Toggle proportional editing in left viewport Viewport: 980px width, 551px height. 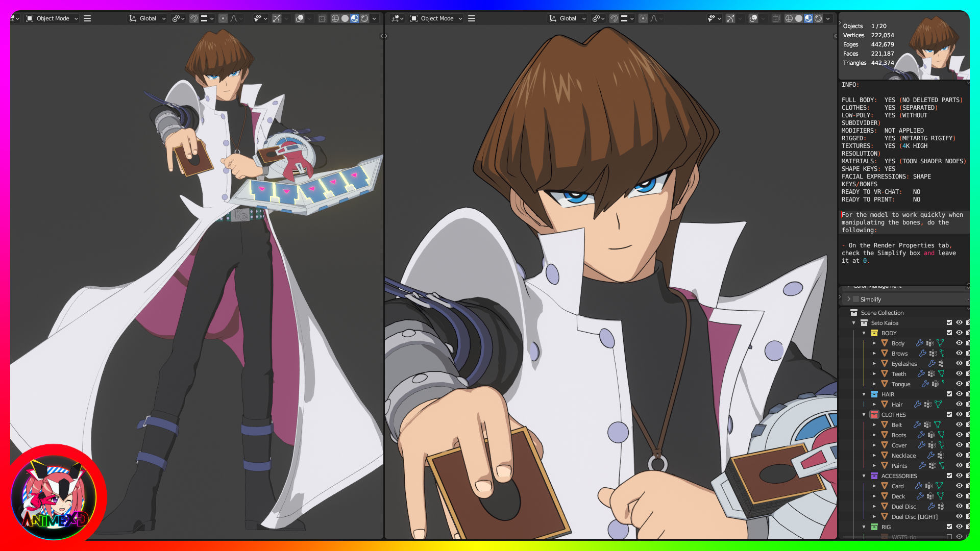pyautogui.click(x=223, y=18)
